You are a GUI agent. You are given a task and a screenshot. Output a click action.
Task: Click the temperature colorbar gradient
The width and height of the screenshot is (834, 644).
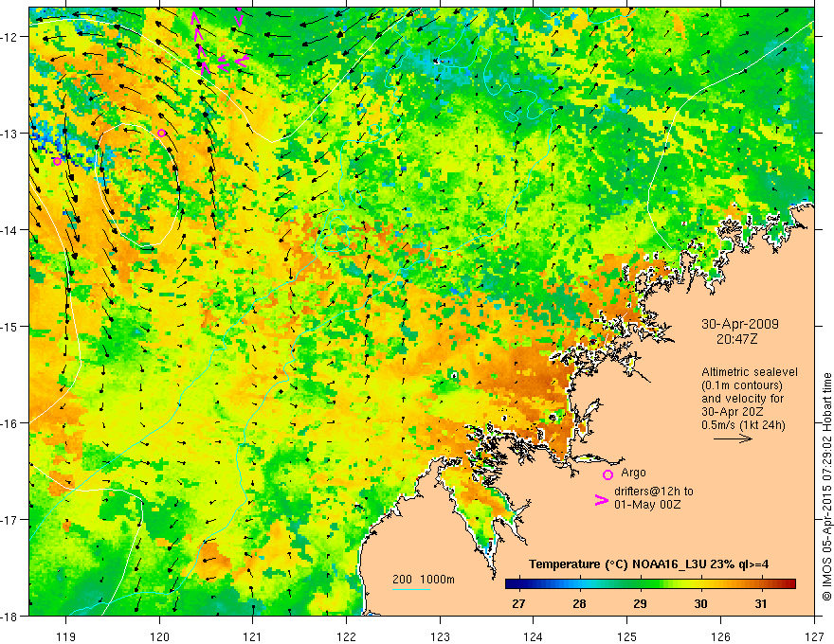pyautogui.click(x=650, y=583)
